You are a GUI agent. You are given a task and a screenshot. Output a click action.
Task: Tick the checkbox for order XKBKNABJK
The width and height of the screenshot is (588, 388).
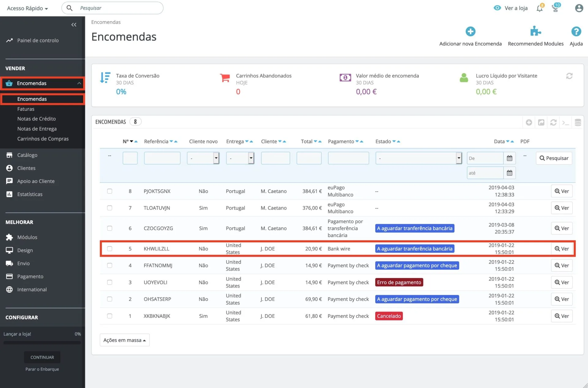click(110, 316)
